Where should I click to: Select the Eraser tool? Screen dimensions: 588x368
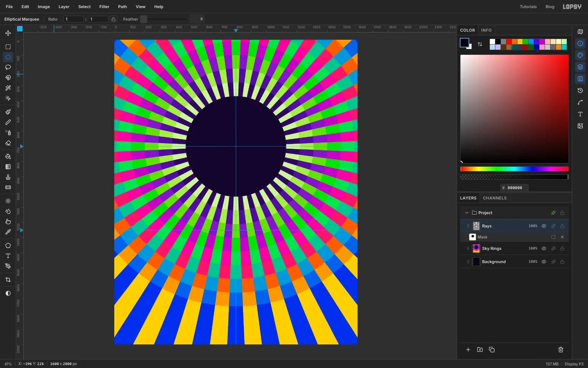(8, 143)
